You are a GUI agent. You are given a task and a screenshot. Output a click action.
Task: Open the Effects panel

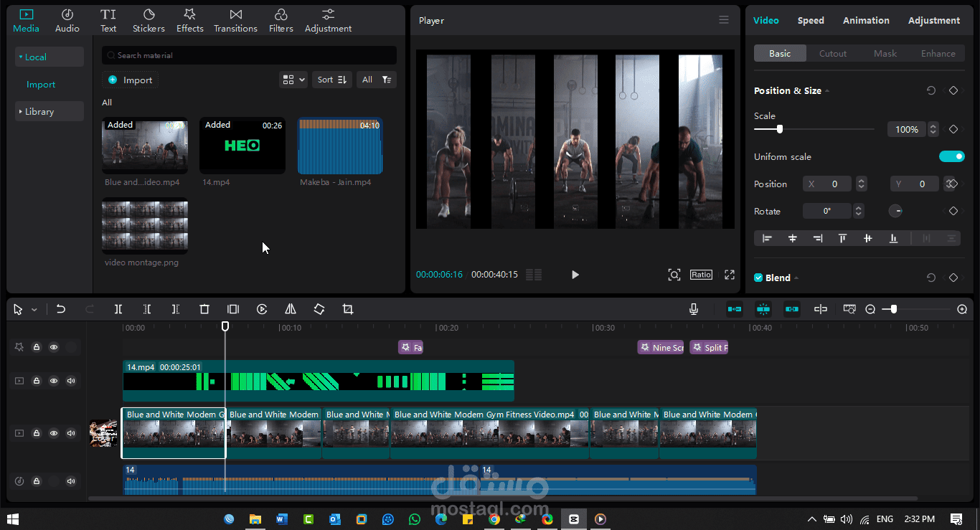pos(190,21)
